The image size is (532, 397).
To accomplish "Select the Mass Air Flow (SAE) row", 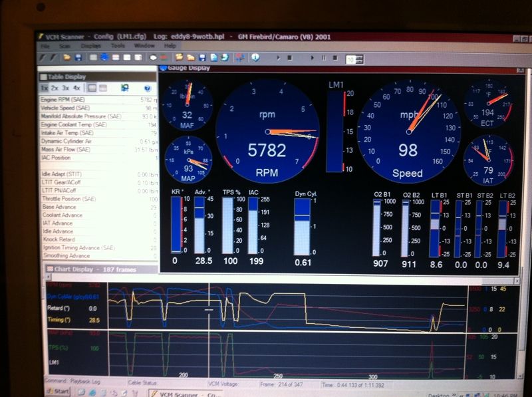I will [x=98, y=150].
